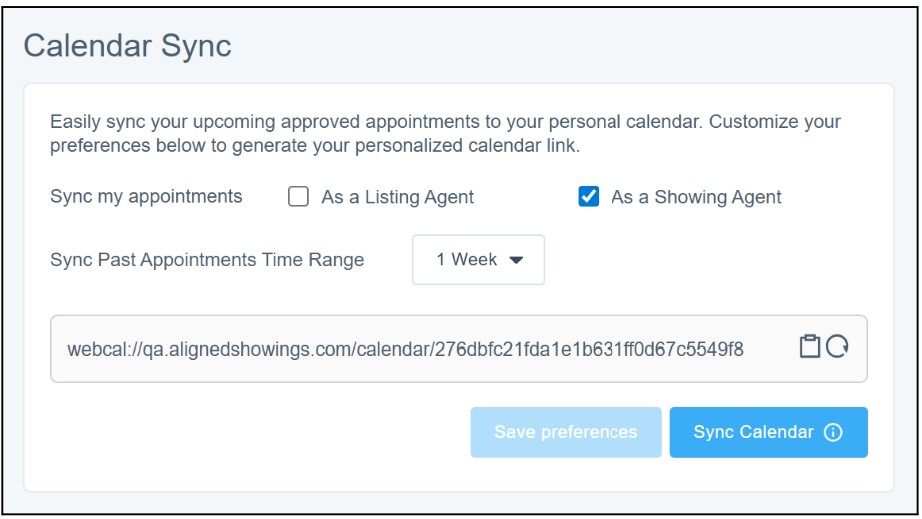Click the "1 Week" value text
Viewport: 922px width, 519px height.
point(466,260)
